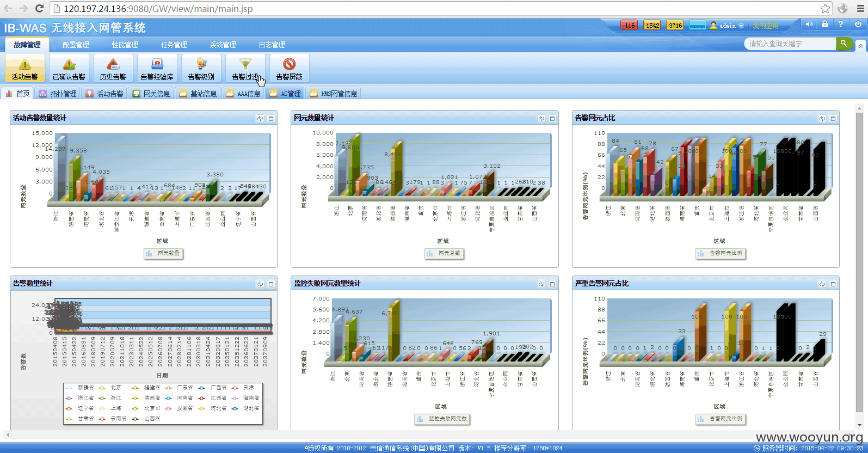Viewport: 868px width, 453px height.
Task: Log out using the power icon
Action: click(858, 25)
